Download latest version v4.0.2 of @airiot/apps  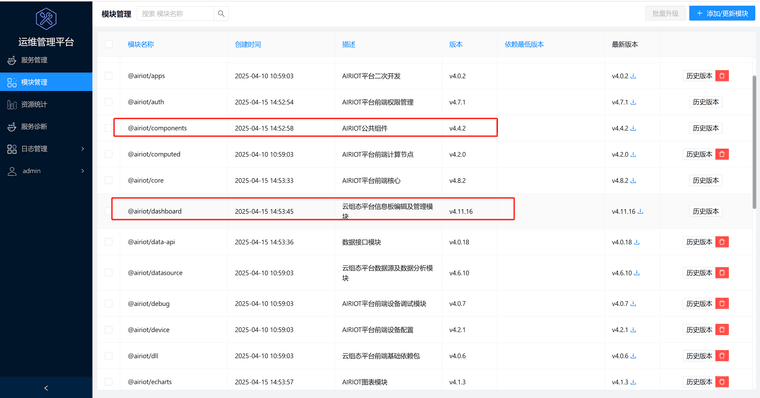coord(633,76)
